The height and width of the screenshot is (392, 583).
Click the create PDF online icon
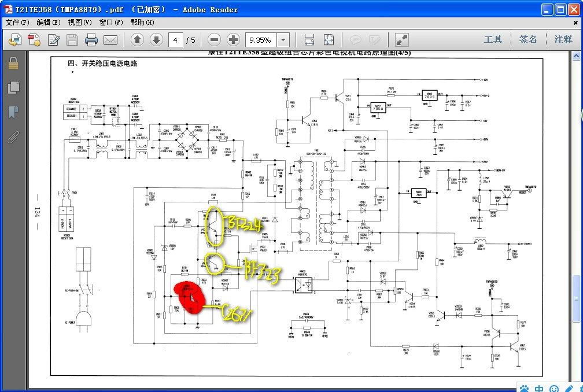point(15,40)
